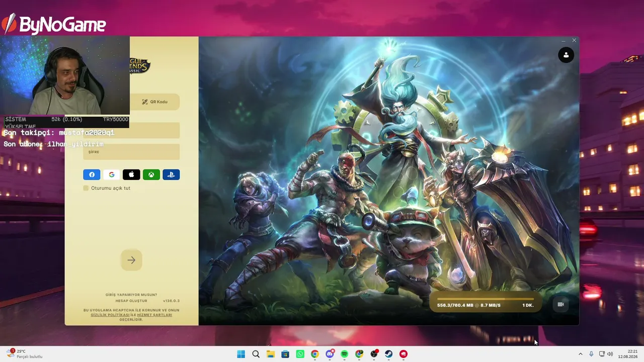The height and width of the screenshot is (362, 644).
Task: Click the '1 DK.' remaining time text
Action: point(528,305)
